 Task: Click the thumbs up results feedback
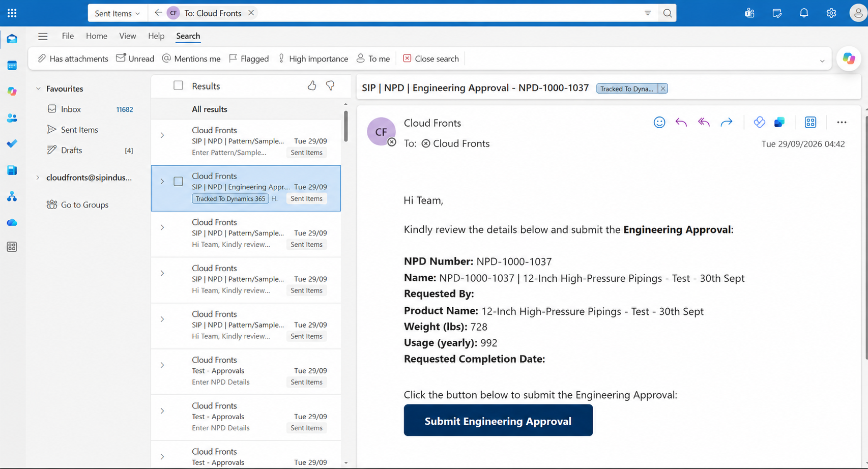[312, 85]
